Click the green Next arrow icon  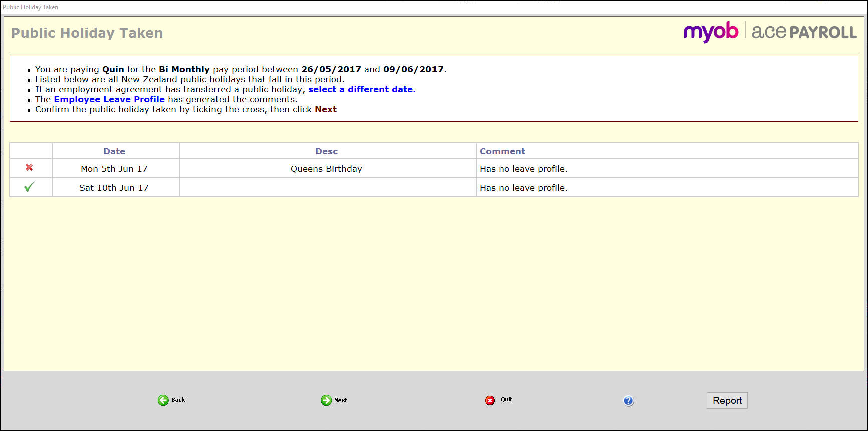326,400
